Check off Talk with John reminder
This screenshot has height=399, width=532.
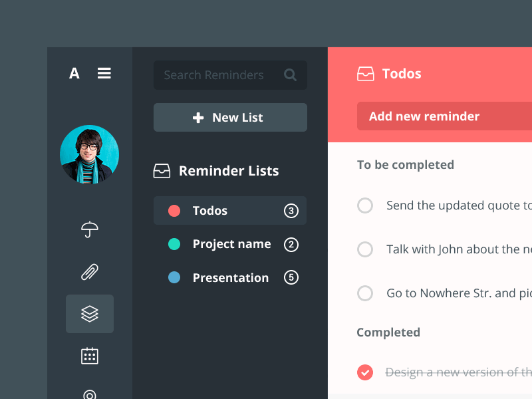[365, 249]
